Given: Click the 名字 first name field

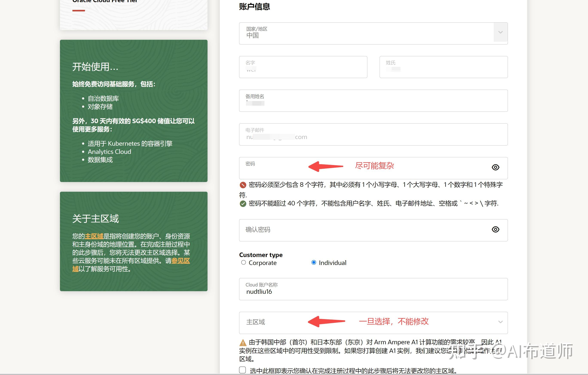Looking at the screenshot, I should (x=303, y=67).
